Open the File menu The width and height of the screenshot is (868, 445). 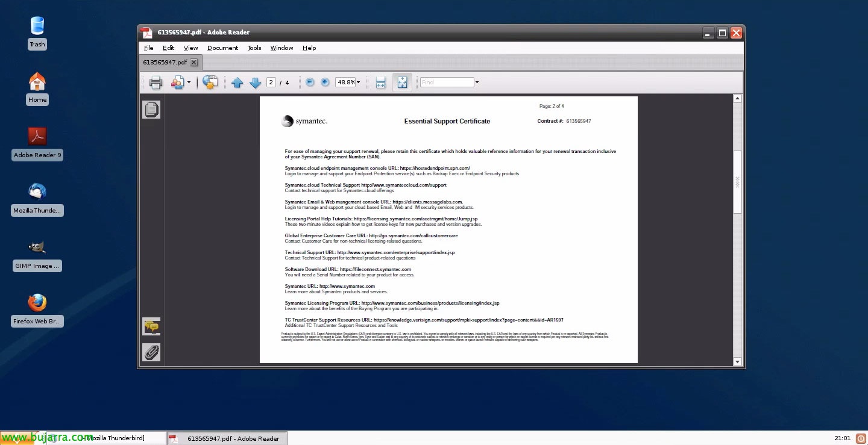click(x=148, y=48)
